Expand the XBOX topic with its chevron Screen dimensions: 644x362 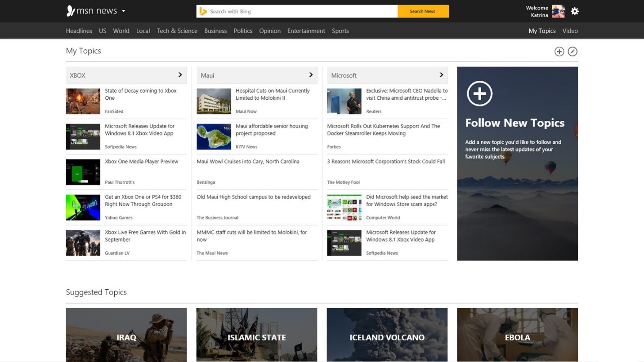tap(179, 75)
